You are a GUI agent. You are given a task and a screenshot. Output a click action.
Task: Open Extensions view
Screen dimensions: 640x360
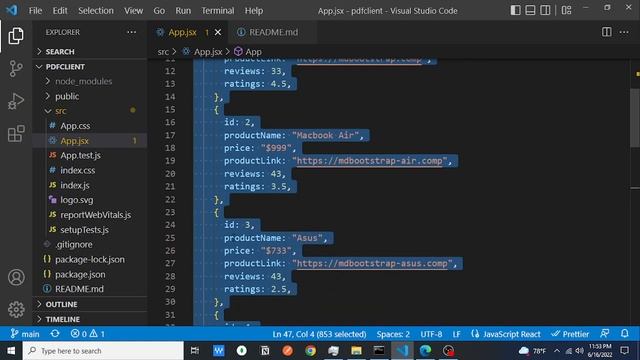[x=16, y=134]
